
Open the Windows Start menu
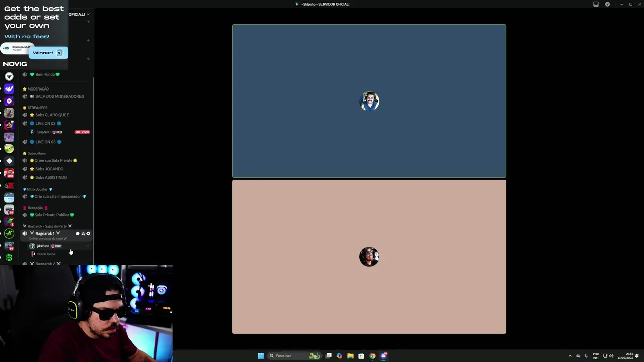(x=261, y=356)
